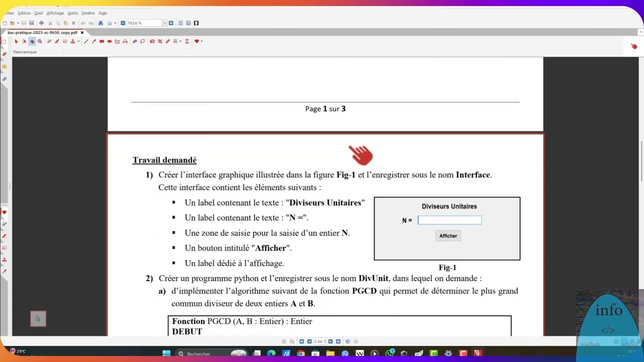
Task: Click the Delete X icon
Action: (x=73, y=23)
